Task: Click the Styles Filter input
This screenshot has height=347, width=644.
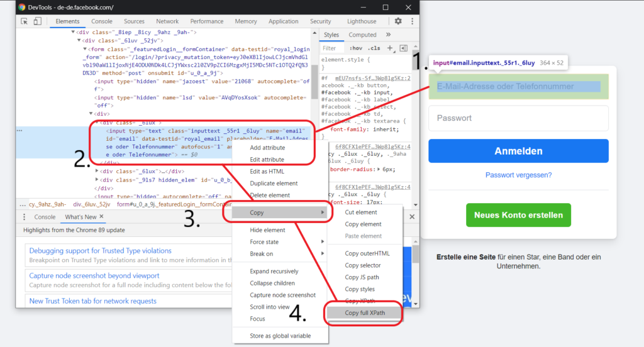Action: coord(333,48)
